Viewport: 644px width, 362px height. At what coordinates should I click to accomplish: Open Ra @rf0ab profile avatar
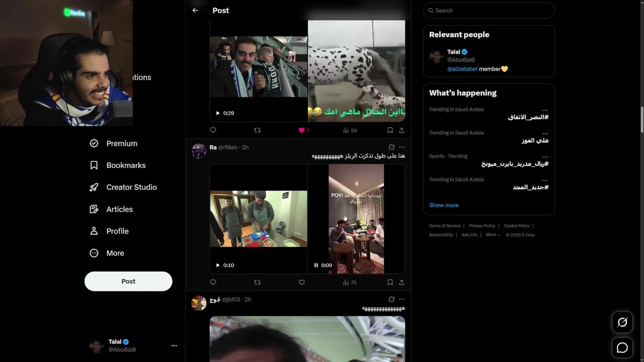pos(199,151)
